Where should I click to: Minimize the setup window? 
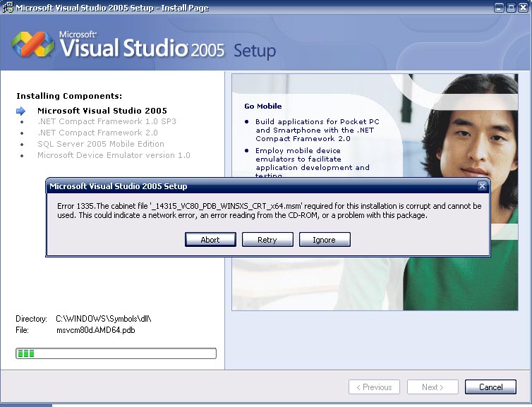499,8
